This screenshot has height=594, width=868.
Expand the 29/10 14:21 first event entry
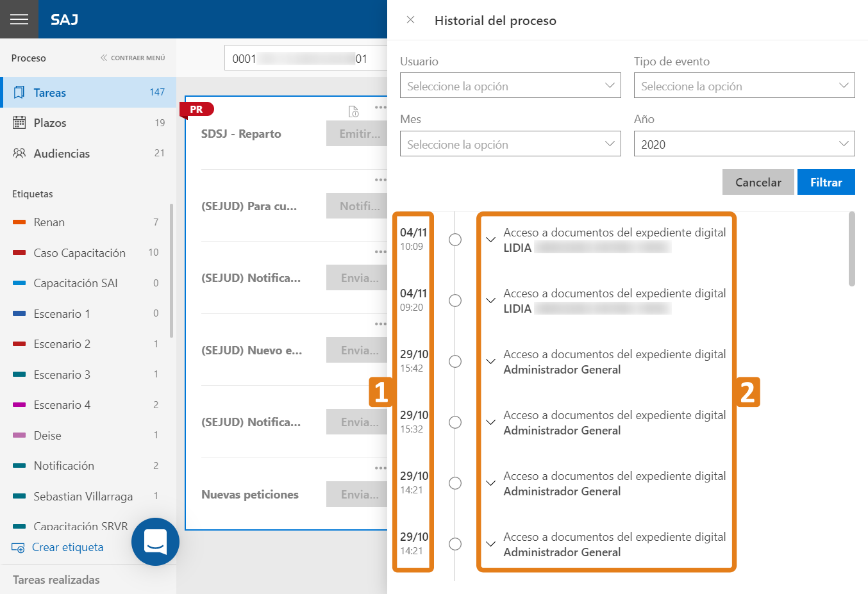point(490,483)
